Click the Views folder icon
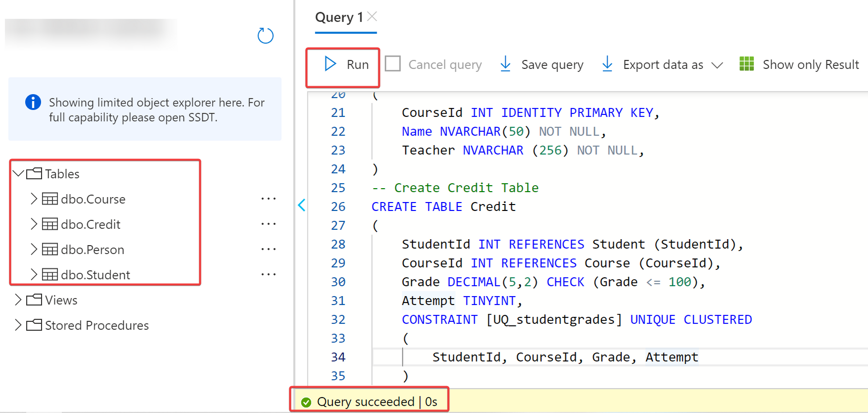Screen dimensions: 868x413 coord(34,300)
